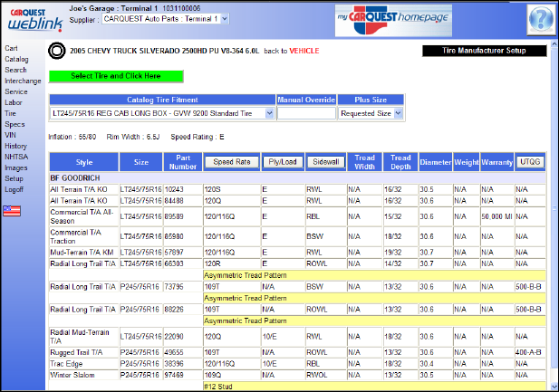Click the up arrow of the vertical scrollbar
Screen dimensions: 559x392
tap(554, 44)
